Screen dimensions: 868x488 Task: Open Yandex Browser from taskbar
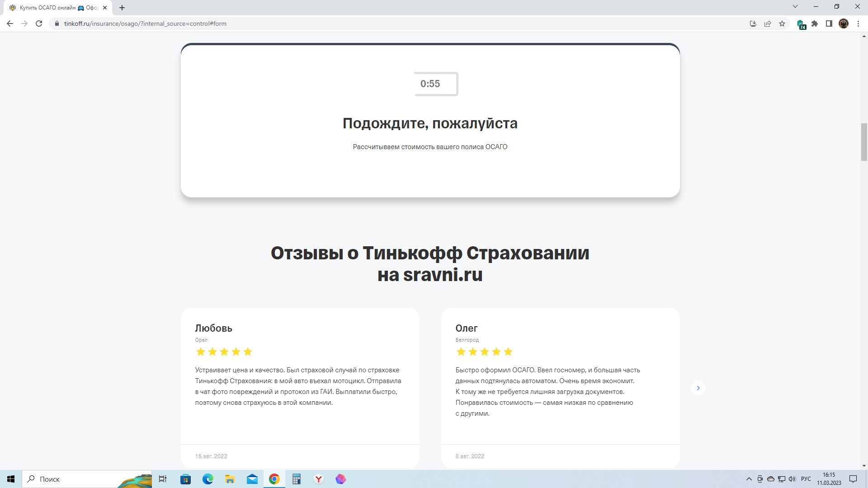click(319, 479)
